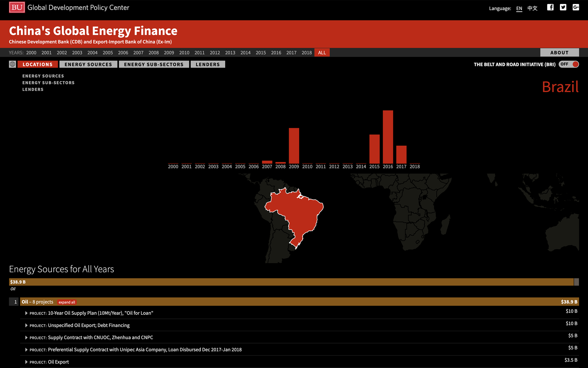The width and height of the screenshot is (588, 368).
Task: Click China's Global Energy Finance title
Action: pos(93,31)
